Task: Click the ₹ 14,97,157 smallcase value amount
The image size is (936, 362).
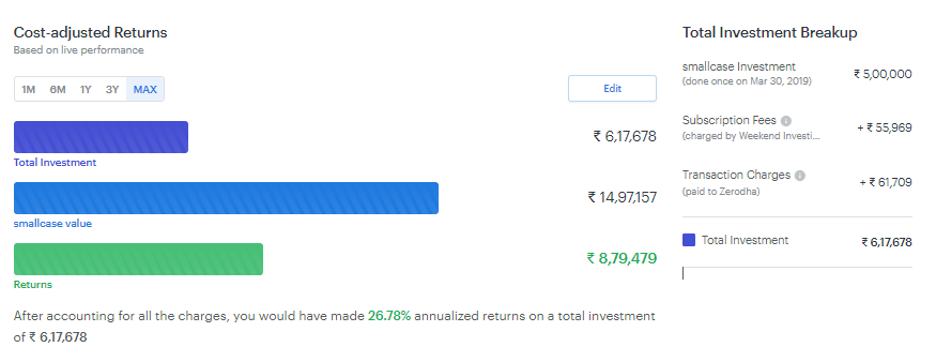Action: (622, 197)
